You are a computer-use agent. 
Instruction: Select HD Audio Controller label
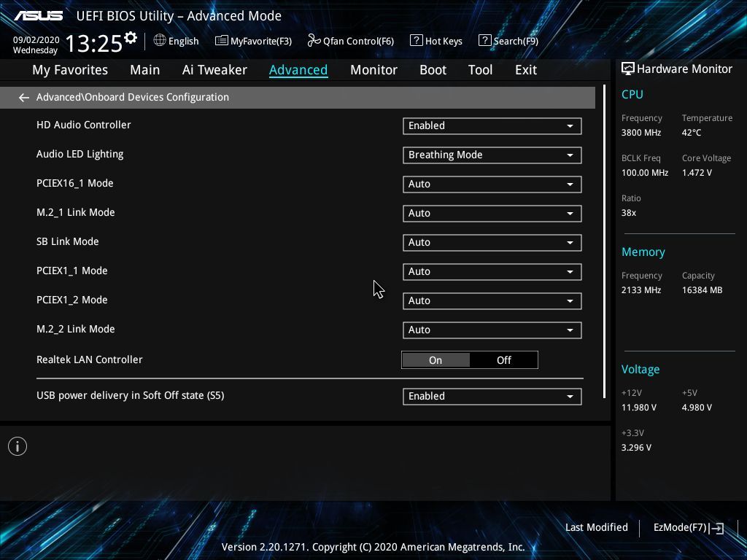(x=83, y=125)
